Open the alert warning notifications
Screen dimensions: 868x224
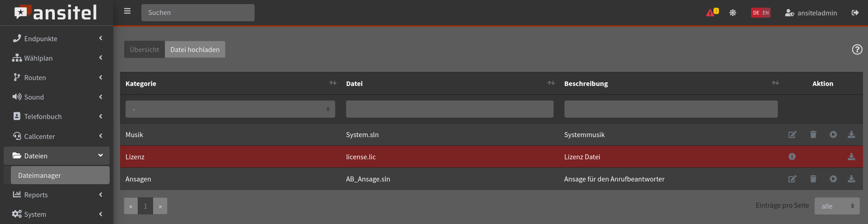(711, 13)
